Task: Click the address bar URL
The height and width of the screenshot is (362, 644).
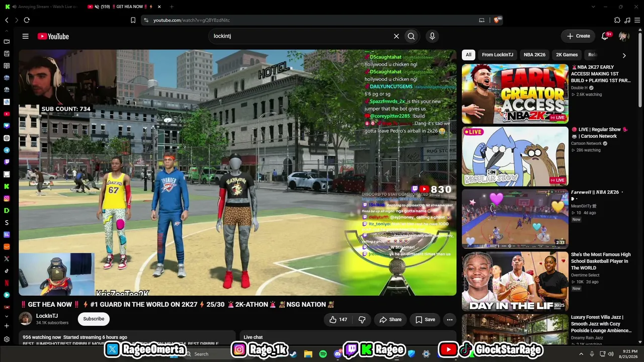Action: click(x=191, y=20)
